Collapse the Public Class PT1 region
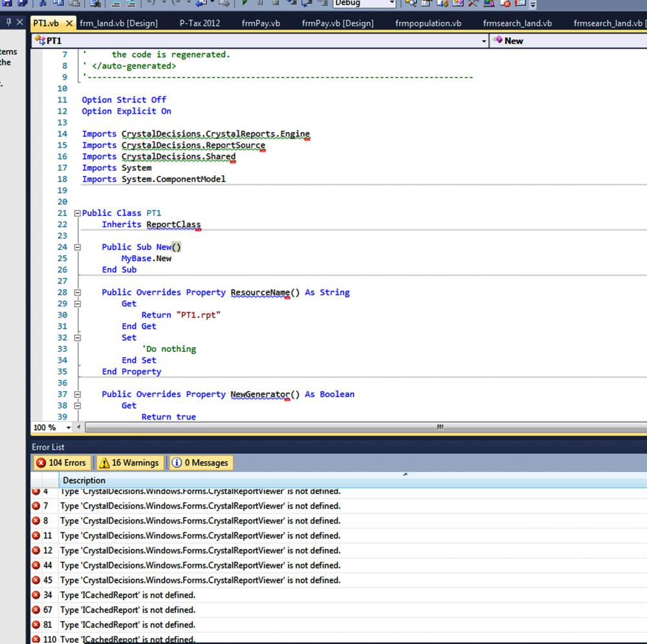Viewport: 647px width, 644px height. tap(77, 213)
